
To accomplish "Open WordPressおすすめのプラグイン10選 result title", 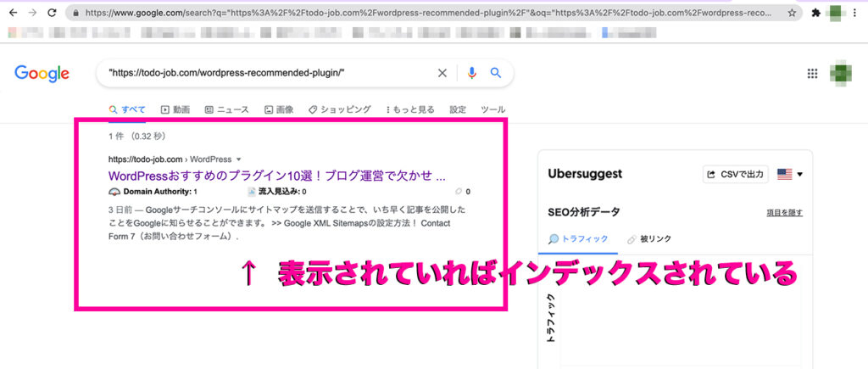I will click(277, 176).
